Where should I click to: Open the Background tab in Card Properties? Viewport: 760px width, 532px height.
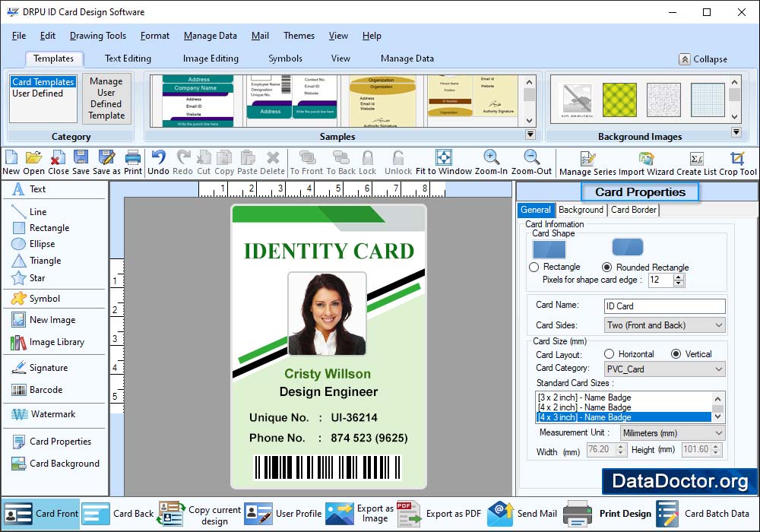pyautogui.click(x=581, y=210)
